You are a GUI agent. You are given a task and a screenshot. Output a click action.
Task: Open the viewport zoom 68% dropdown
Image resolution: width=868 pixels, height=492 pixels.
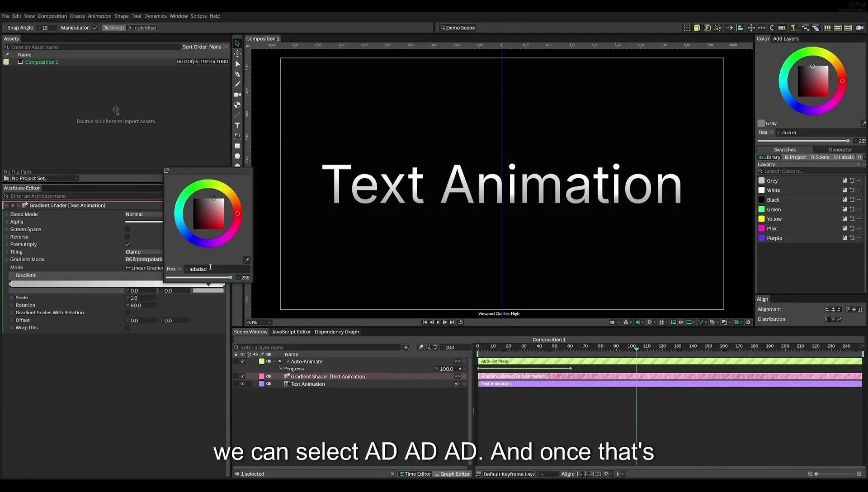259,322
